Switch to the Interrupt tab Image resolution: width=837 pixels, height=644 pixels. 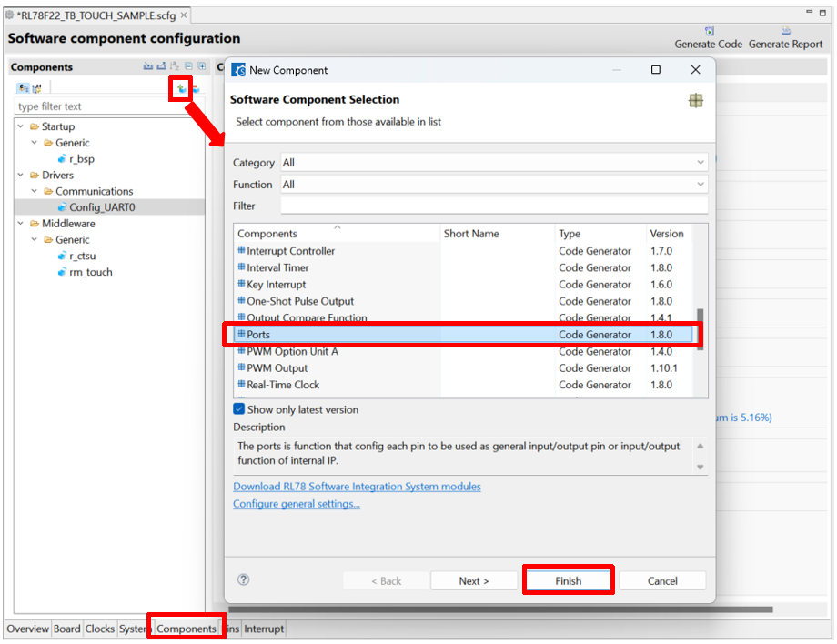click(x=264, y=629)
